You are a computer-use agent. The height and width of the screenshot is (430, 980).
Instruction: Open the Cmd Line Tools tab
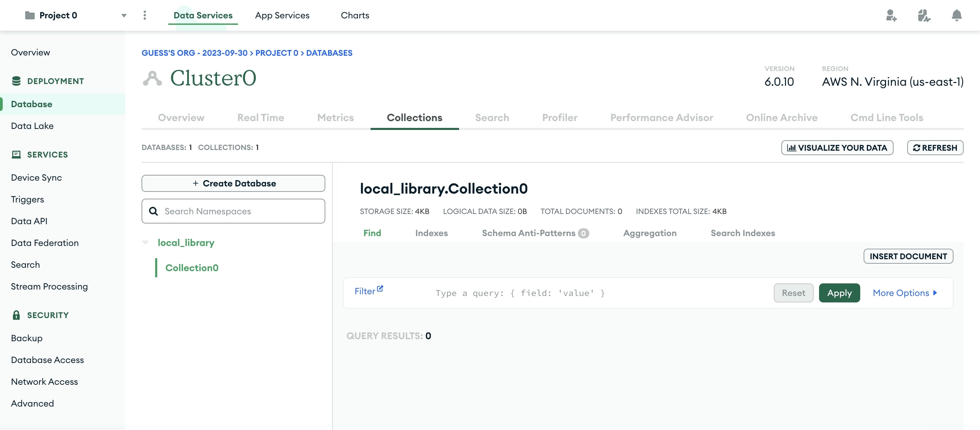click(x=886, y=117)
